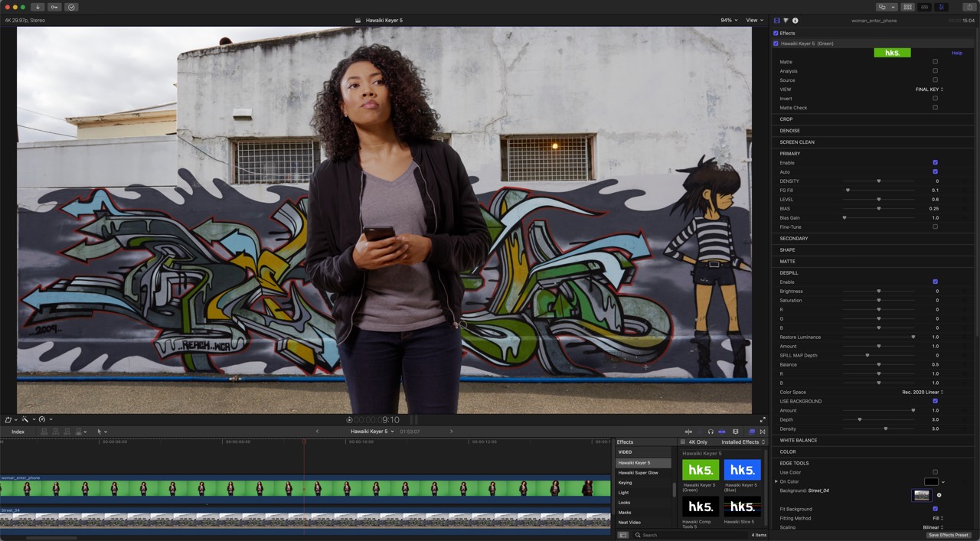Go back in timeline history arrow
Viewport: 980px width, 541px height.
point(318,432)
